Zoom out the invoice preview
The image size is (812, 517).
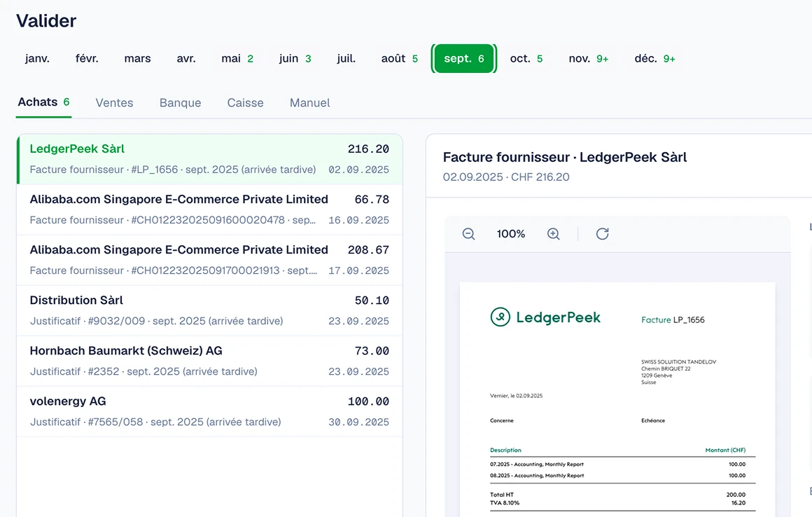[x=468, y=234]
